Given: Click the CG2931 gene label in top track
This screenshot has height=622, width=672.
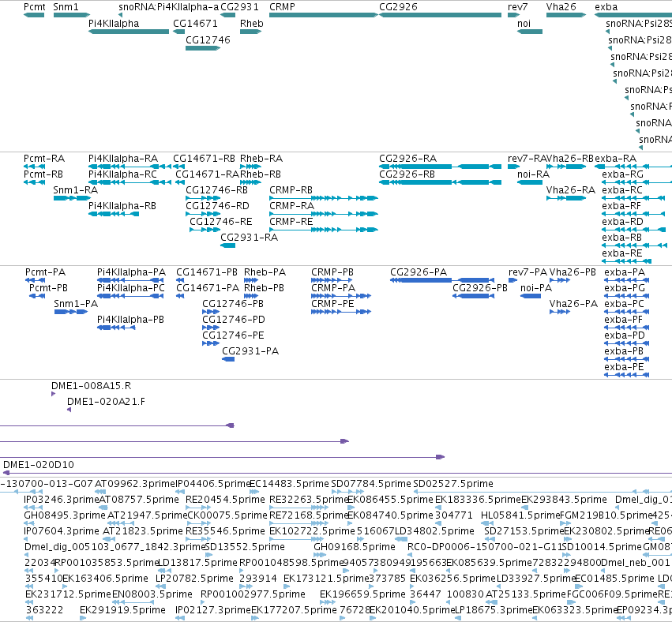Looking at the screenshot, I should [x=239, y=7].
